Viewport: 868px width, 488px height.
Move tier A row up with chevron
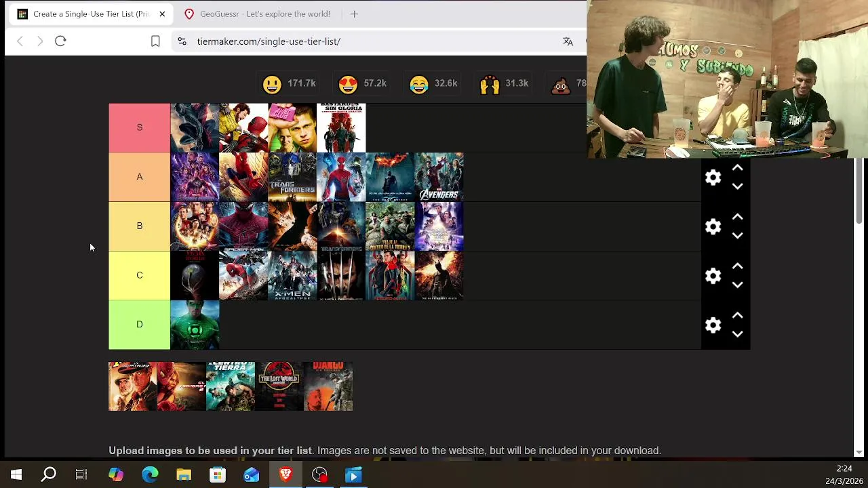738,168
